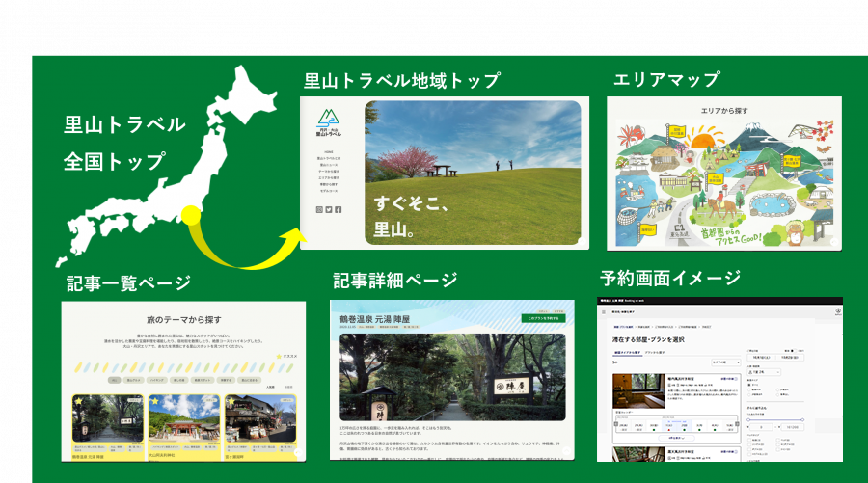Switch to the プランから探す tab
The image size is (868, 483).
[655, 353]
